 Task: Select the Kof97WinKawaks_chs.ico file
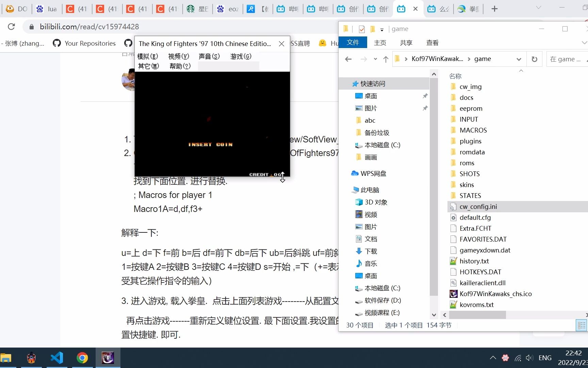pos(495,294)
